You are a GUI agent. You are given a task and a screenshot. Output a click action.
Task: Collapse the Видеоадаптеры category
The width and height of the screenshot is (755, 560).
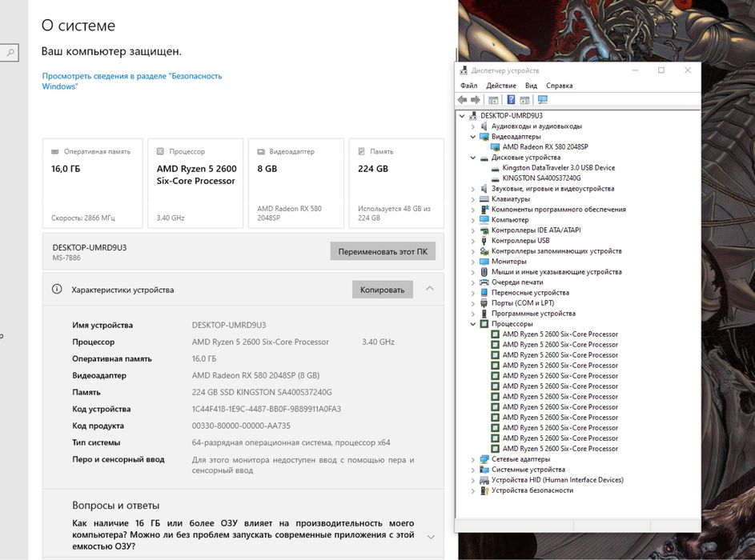[x=473, y=137]
